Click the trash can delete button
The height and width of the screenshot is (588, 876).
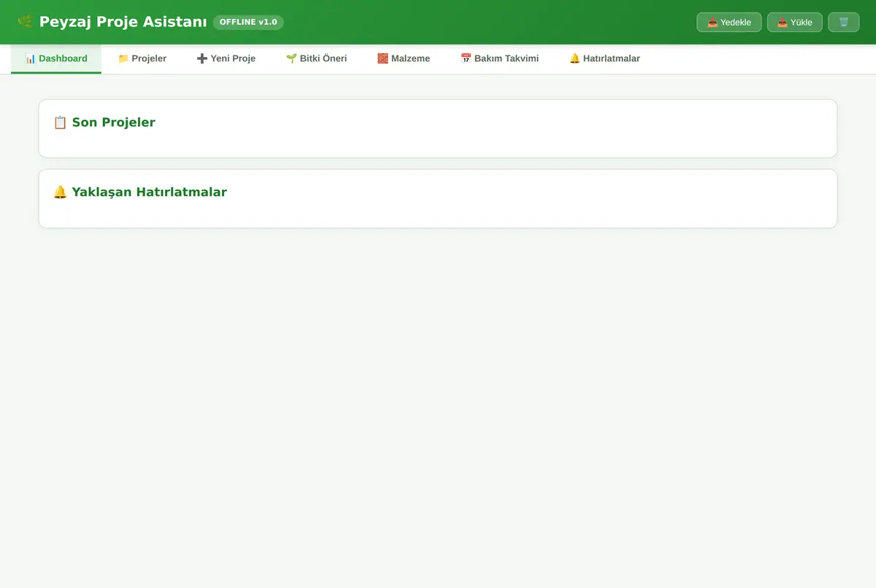(843, 23)
